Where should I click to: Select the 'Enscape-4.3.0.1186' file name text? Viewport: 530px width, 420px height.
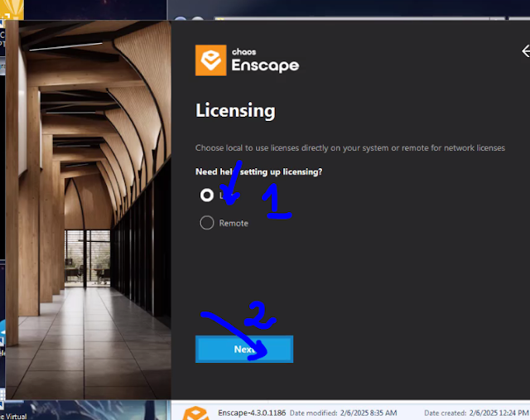(x=252, y=413)
